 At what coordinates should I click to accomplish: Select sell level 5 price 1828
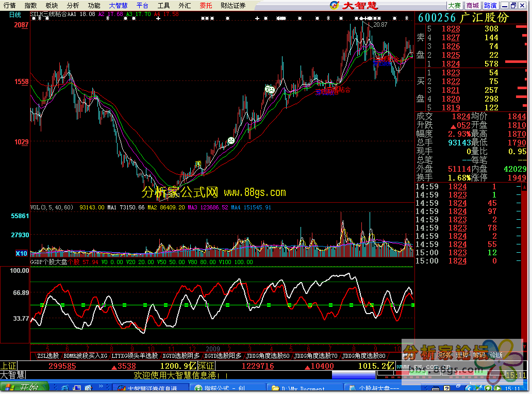tap(451, 29)
